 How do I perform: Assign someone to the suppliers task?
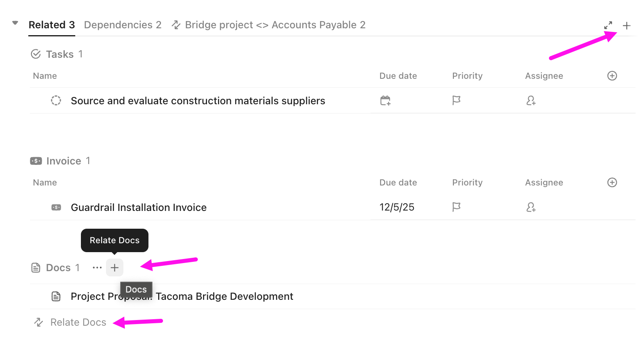[x=531, y=101]
